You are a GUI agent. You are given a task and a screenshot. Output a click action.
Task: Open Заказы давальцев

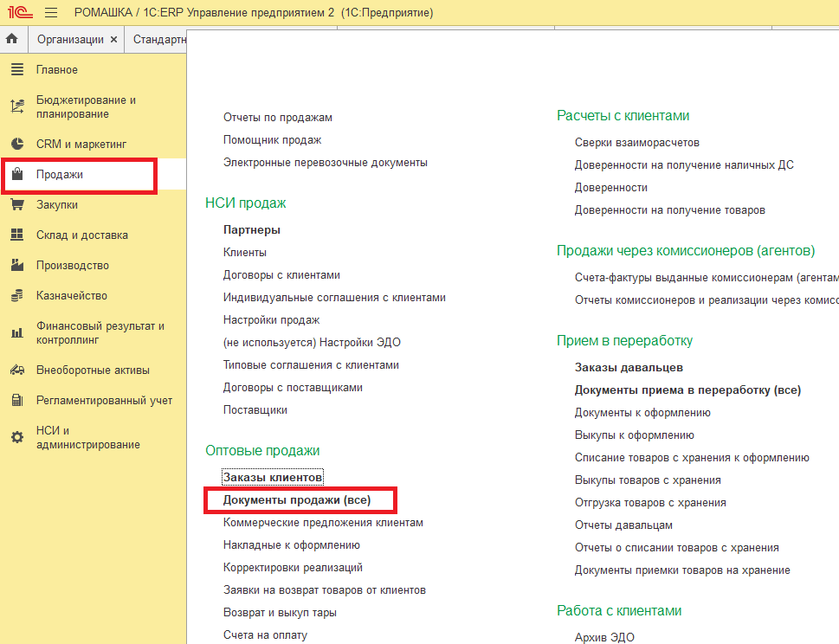coord(629,368)
